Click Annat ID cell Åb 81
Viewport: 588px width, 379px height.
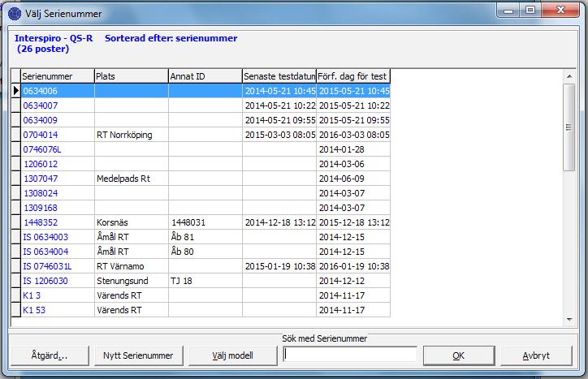(205, 237)
